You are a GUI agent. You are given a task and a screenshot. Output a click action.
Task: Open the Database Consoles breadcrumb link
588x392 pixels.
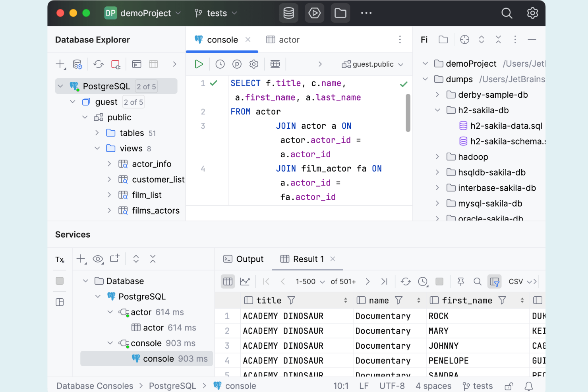coord(95,386)
